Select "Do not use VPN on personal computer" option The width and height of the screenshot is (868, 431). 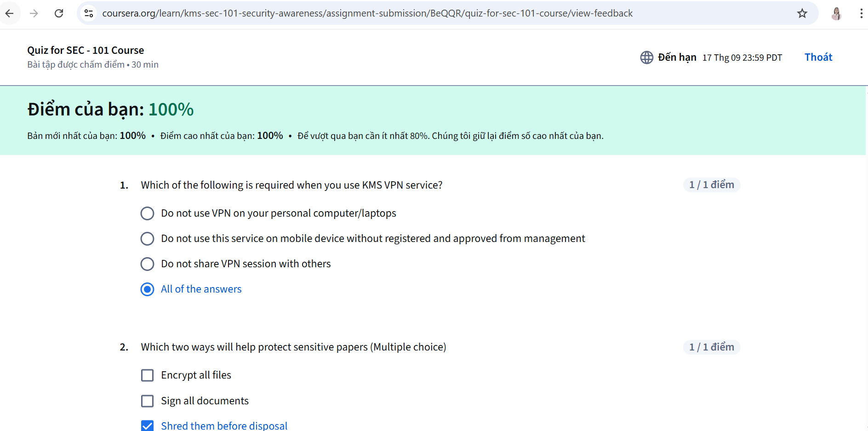147,213
